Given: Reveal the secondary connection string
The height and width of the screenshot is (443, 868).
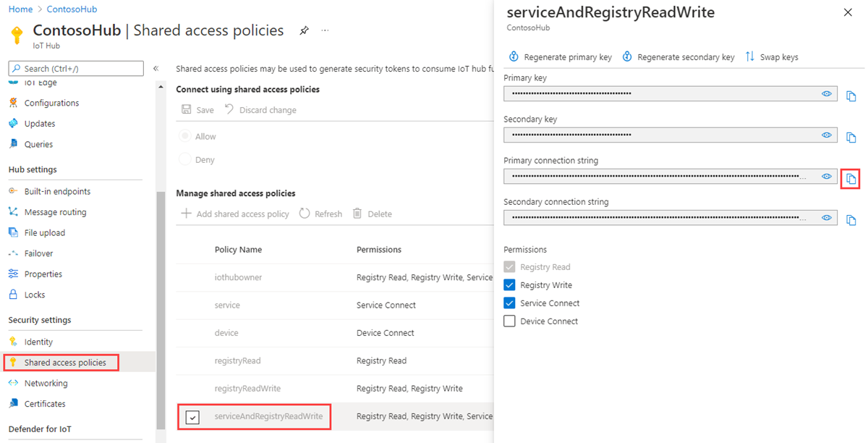Looking at the screenshot, I should tap(826, 218).
